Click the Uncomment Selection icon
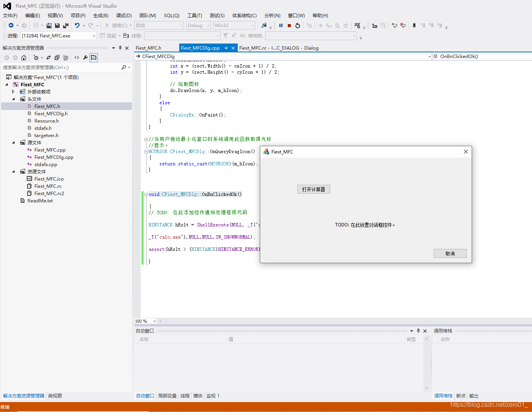This screenshot has height=412, width=532. click(403, 25)
